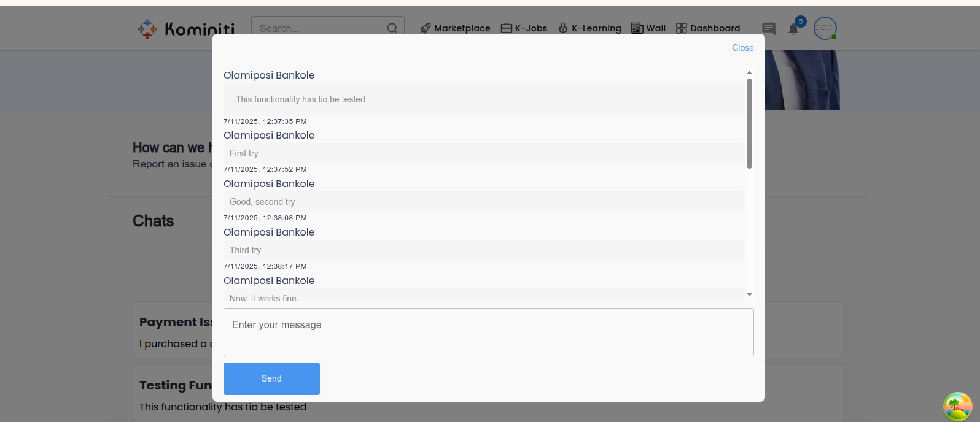Open the chat messages icon in header
Viewport: 980px width, 422px height.
769,29
